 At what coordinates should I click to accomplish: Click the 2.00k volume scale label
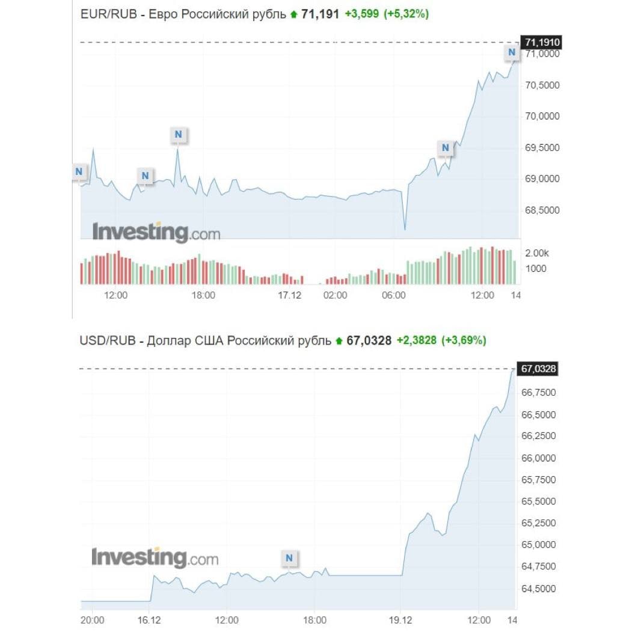pos(537,253)
